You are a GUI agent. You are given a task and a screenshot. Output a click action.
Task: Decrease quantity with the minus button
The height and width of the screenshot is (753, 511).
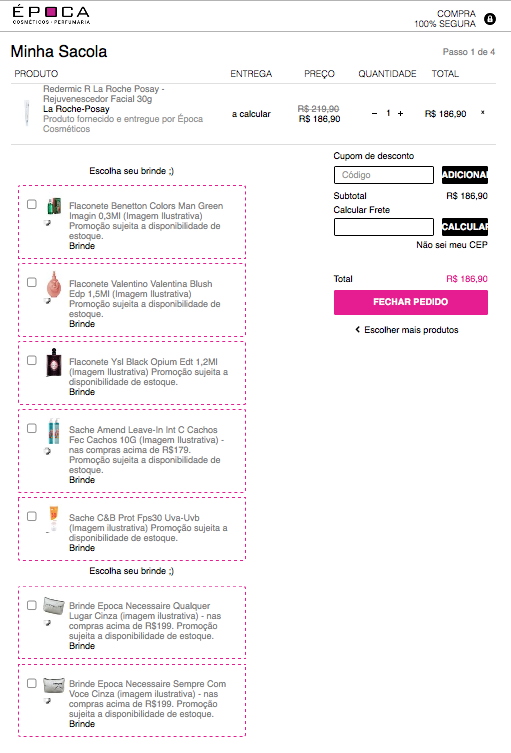coord(375,113)
